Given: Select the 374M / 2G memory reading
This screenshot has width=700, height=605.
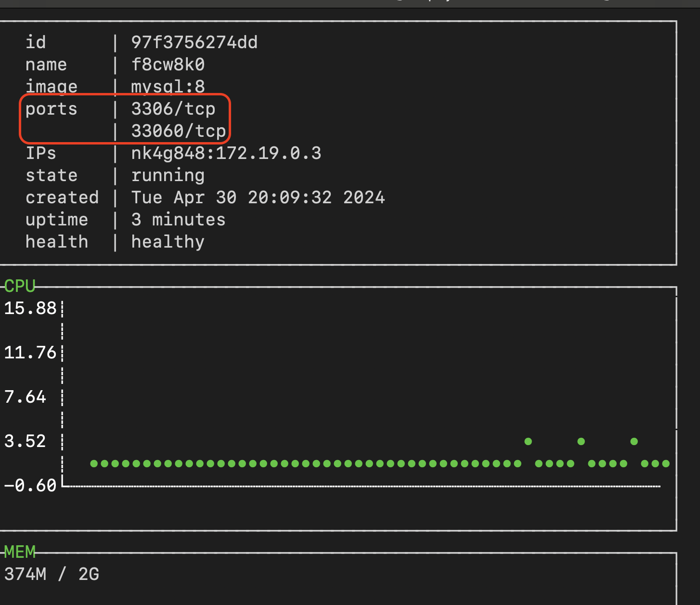Looking at the screenshot, I should tap(52, 574).
